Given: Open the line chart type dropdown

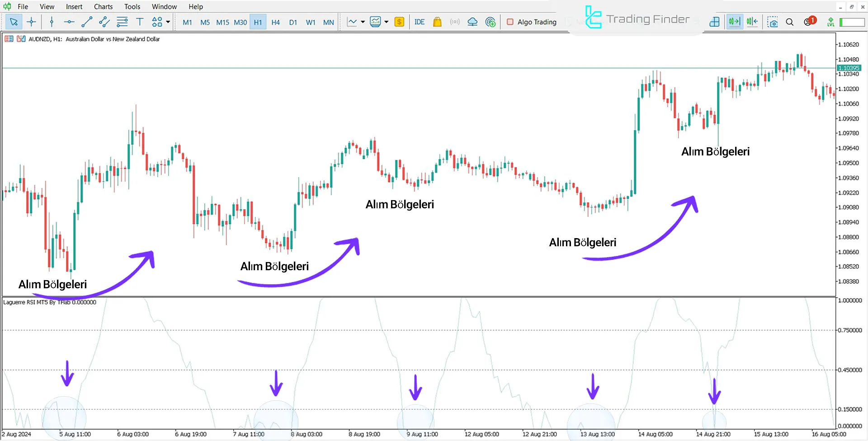Looking at the screenshot, I should 363,22.
